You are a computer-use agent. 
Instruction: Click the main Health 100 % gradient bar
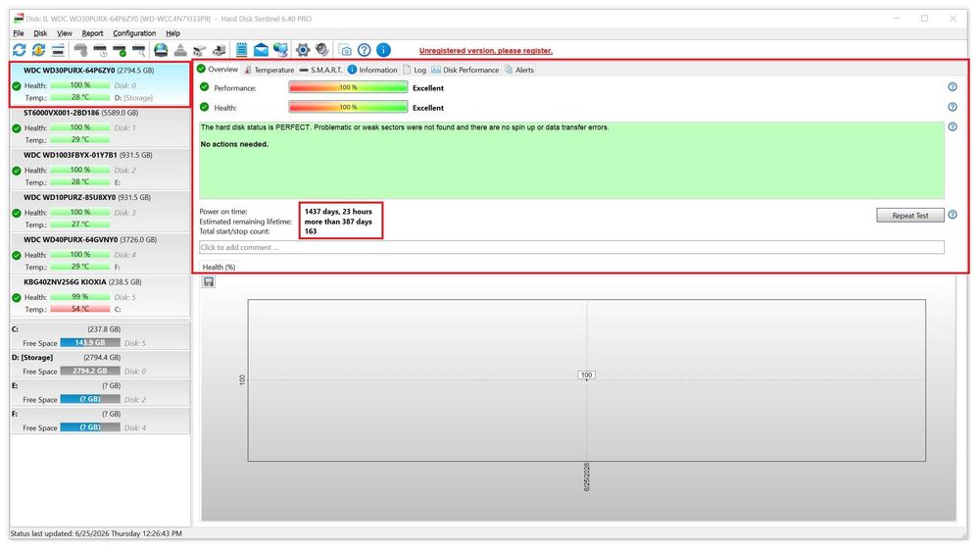coord(348,107)
